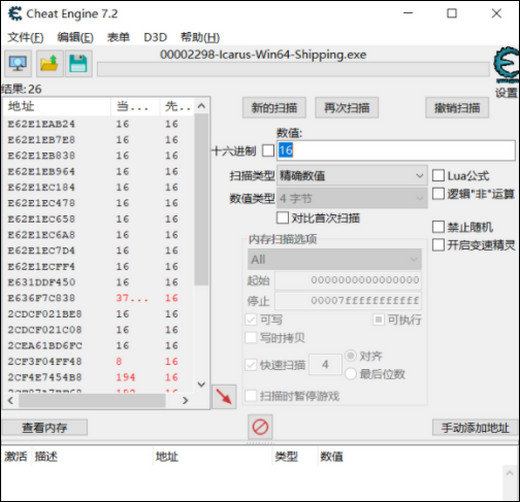Check the 对比首次扫描 checkbox
This screenshot has height=502, width=520.
283,218
